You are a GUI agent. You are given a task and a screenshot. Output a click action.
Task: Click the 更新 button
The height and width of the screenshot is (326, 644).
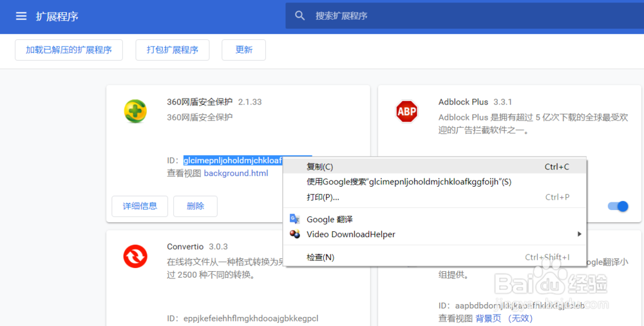click(x=243, y=50)
